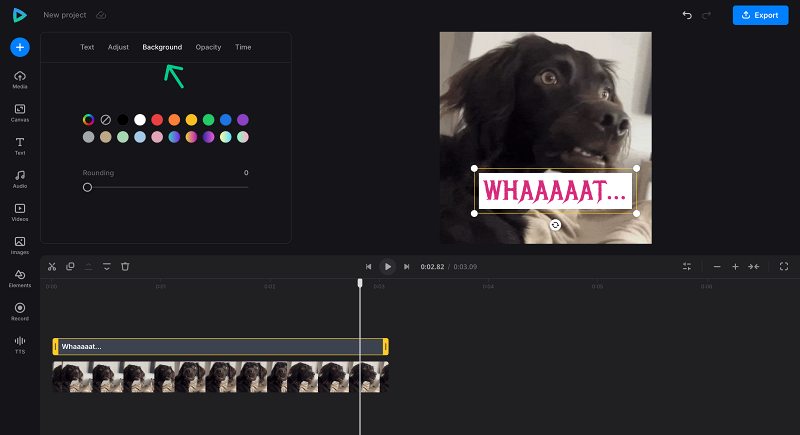Undo the last action
This screenshot has width=800, height=435.
687,15
